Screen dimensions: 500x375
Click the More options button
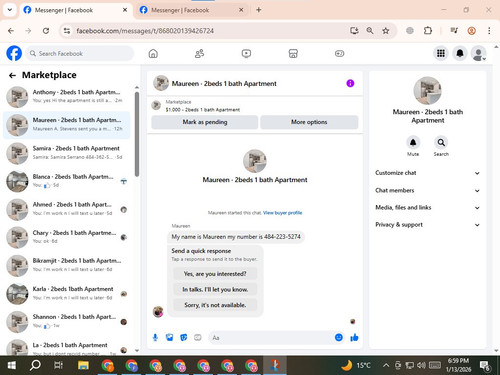click(309, 122)
